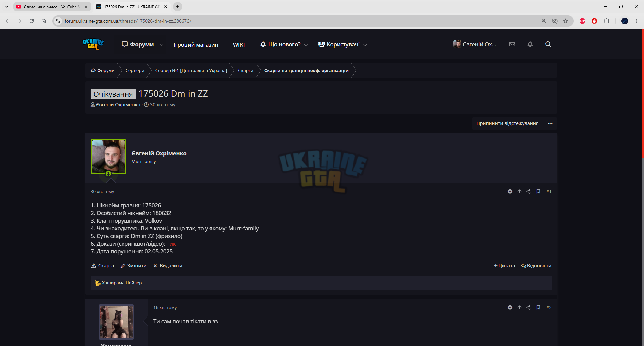Bookmark post #1
644x346 pixels.
tap(538, 191)
